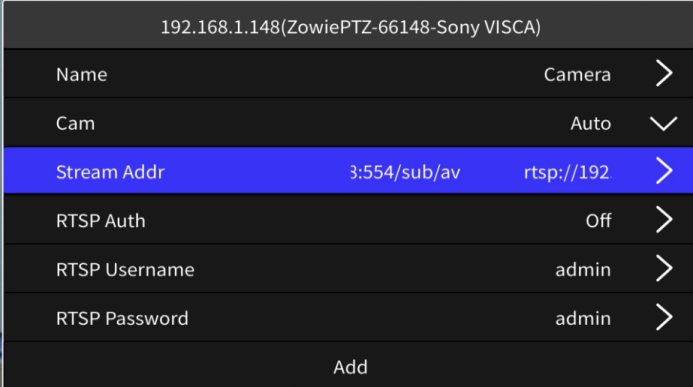Open RTSP Username chevron arrow
Viewport: 693px width, 387px height.
pos(664,268)
